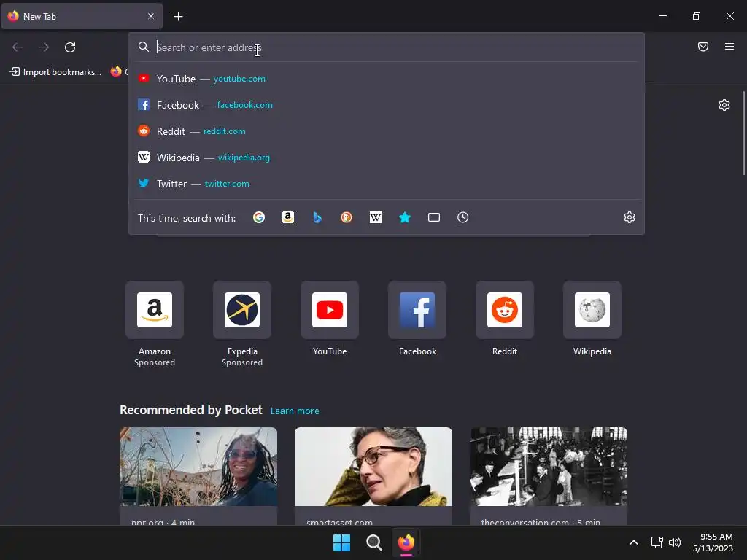Open search settings gear in dropdown
This screenshot has width=747, height=560.
tap(630, 217)
